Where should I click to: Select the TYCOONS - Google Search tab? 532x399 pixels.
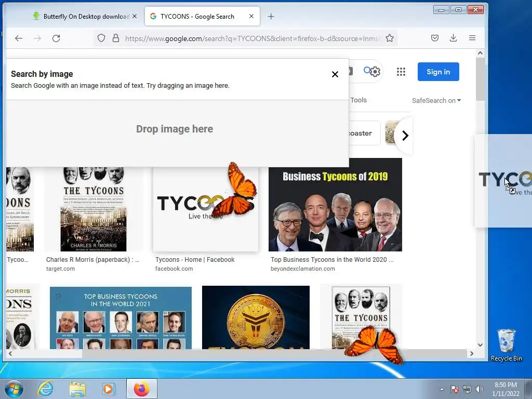pyautogui.click(x=203, y=16)
